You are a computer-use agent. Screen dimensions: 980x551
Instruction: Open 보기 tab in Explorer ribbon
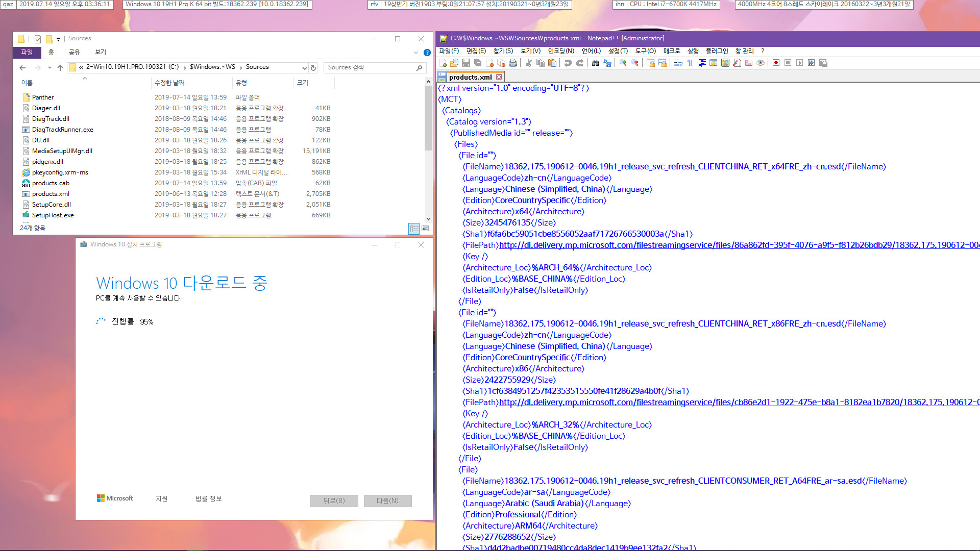point(101,52)
